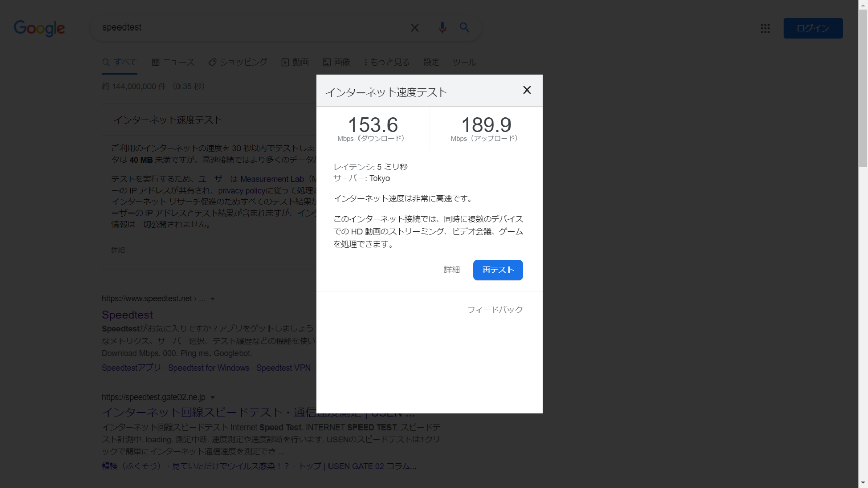The height and width of the screenshot is (488, 868).
Task: Open the privacy policy link
Action: coord(242,191)
